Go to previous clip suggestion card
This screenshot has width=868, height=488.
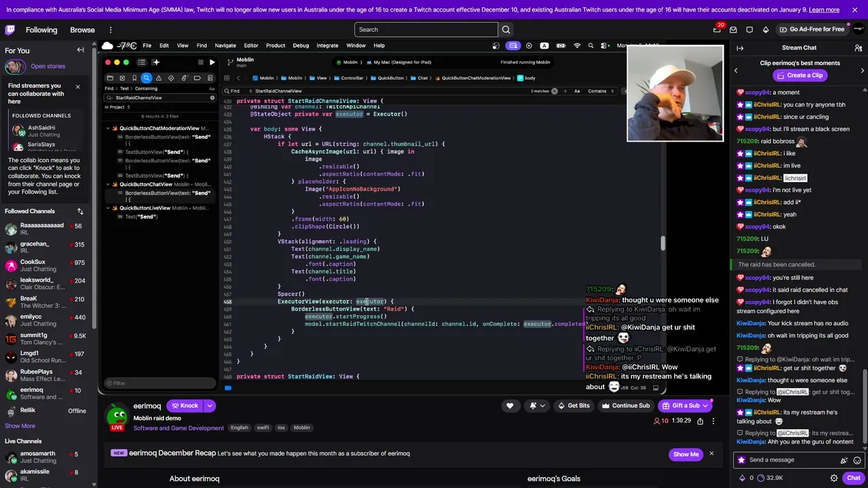[x=736, y=70]
